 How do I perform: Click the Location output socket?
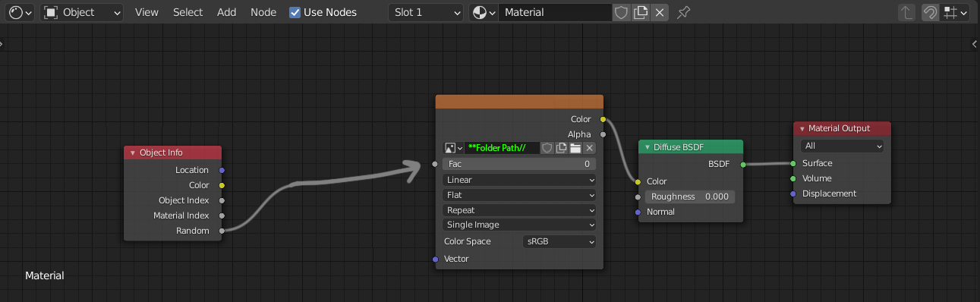pos(222,170)
